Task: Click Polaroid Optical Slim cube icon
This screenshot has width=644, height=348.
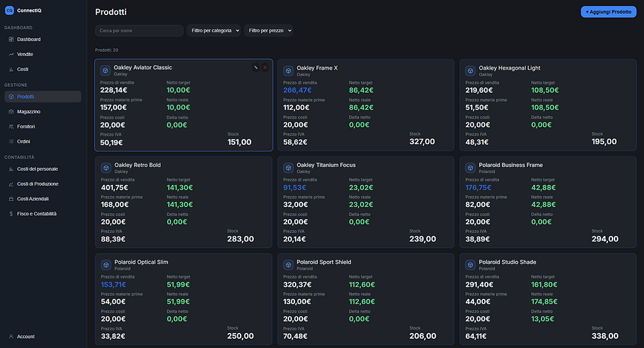Action: pos(106,265)
